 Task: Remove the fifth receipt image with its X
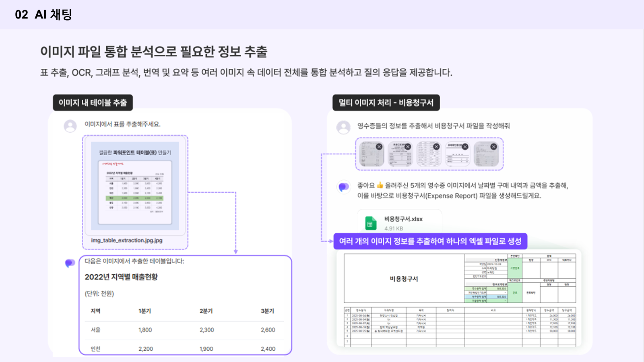pos(493,147)
